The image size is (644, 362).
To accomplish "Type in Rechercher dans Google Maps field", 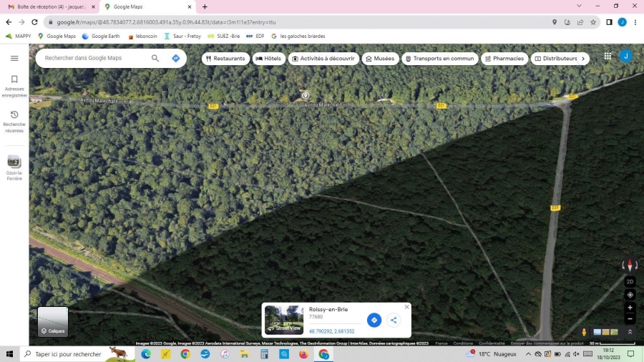I will tap(93, 58).
